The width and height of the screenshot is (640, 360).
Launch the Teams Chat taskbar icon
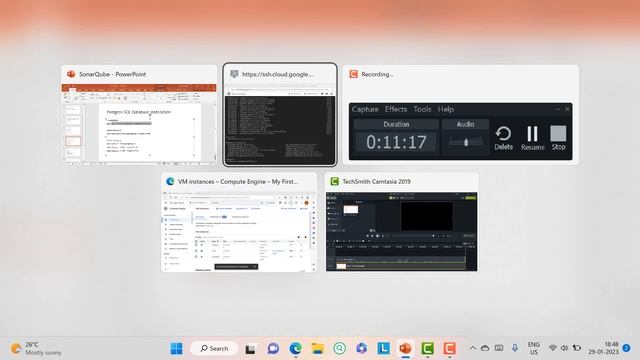pos(273,349)
